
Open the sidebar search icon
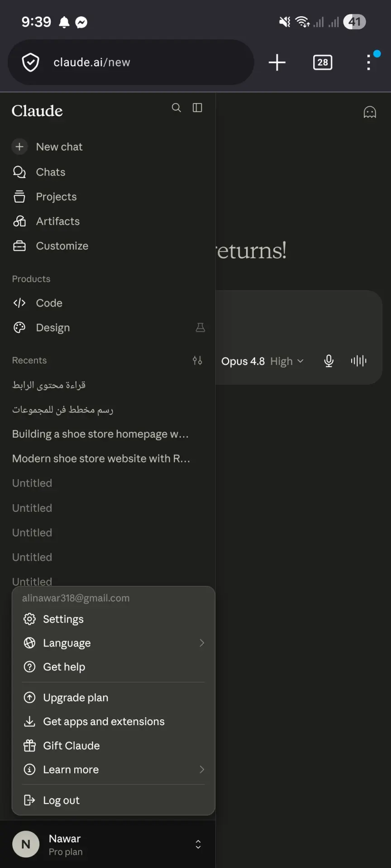pos(176,108)
